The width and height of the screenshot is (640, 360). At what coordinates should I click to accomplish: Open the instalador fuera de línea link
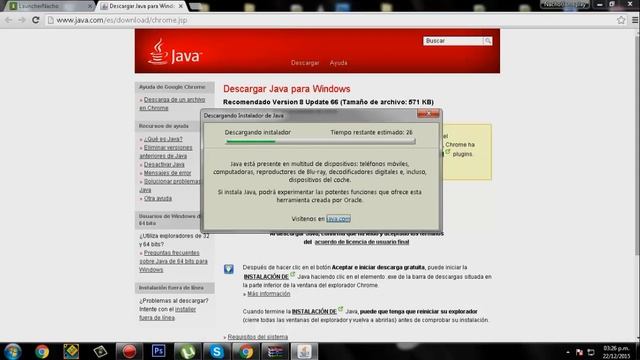[x=168, y=313]
